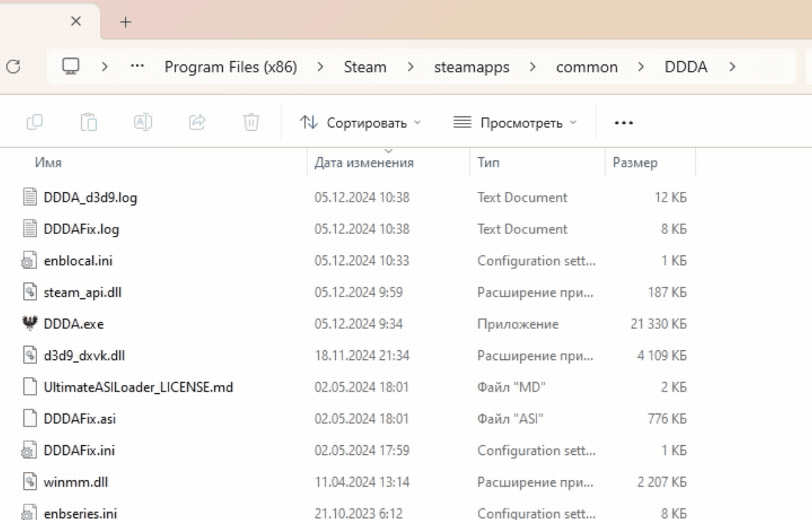Screen dimensions: 812x520
Task: Click the DDDA_d3d9.log file name
Action: [90, 198]
